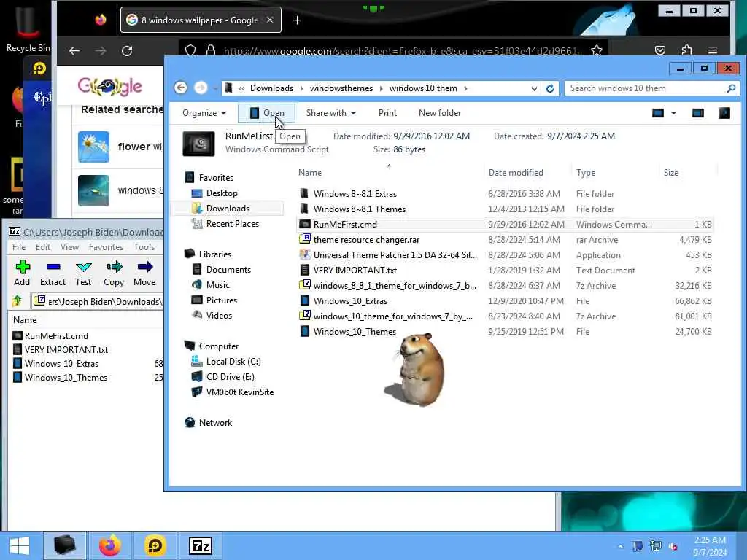Open the Windows Start button

click(x=20, y=545)
